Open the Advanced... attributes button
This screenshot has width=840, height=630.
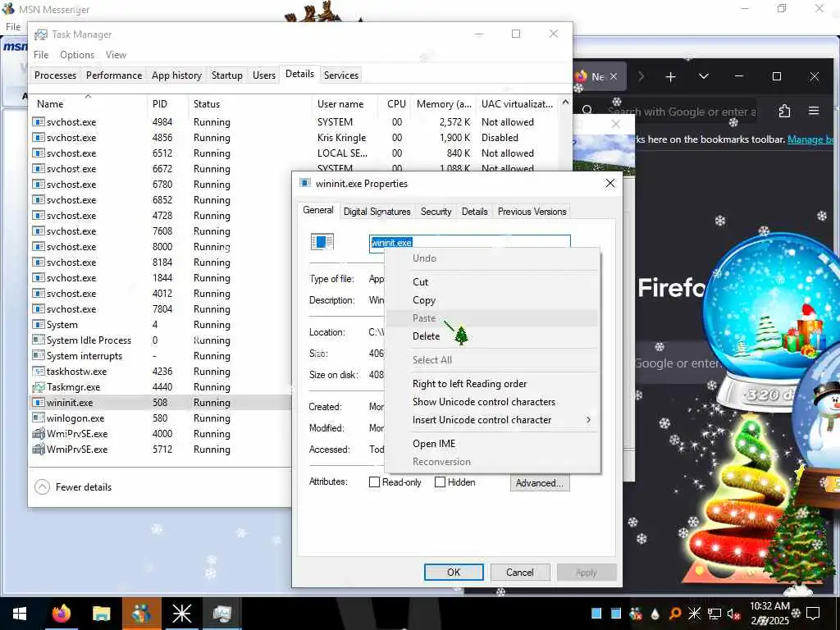(x=540, y=482)
